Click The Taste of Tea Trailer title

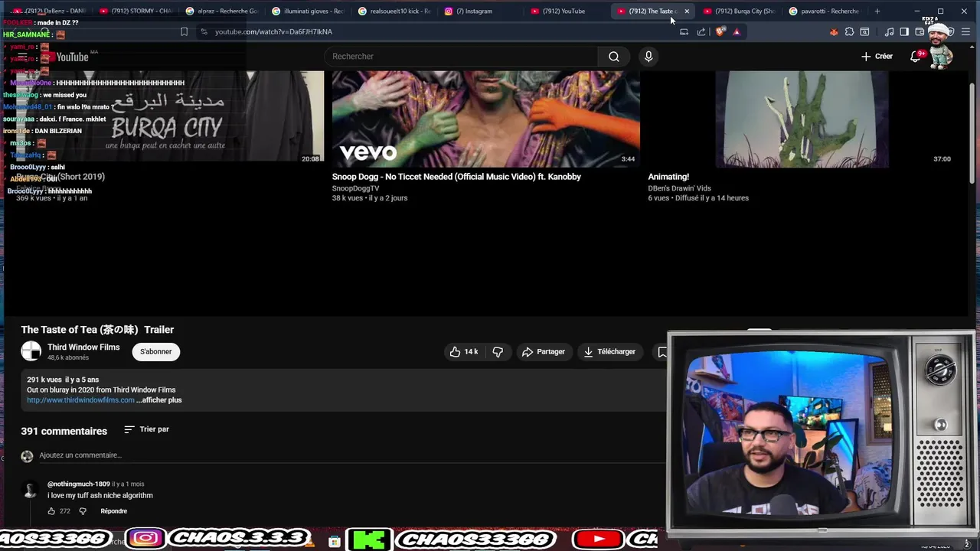pyautogui.click(x=97, y=330)
